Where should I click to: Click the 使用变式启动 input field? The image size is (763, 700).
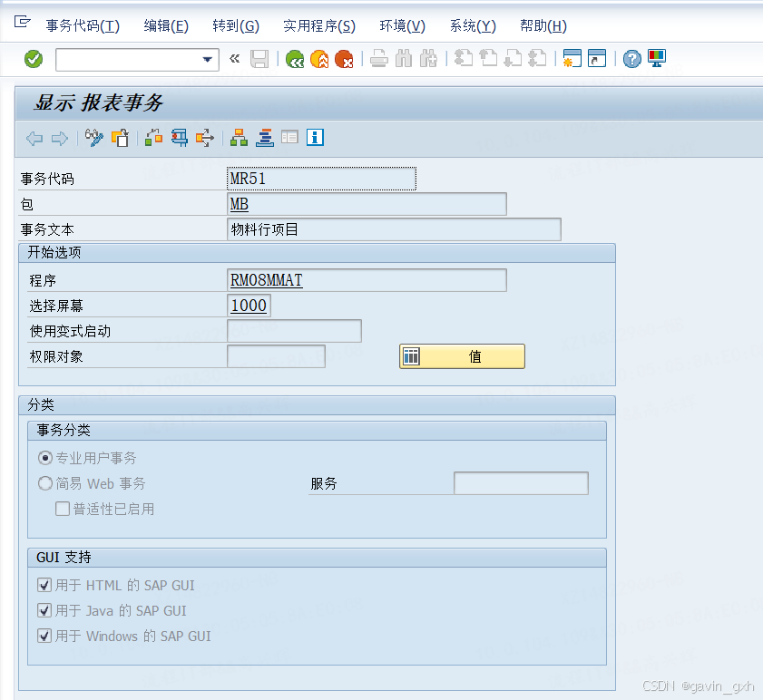tap(294, 331)
